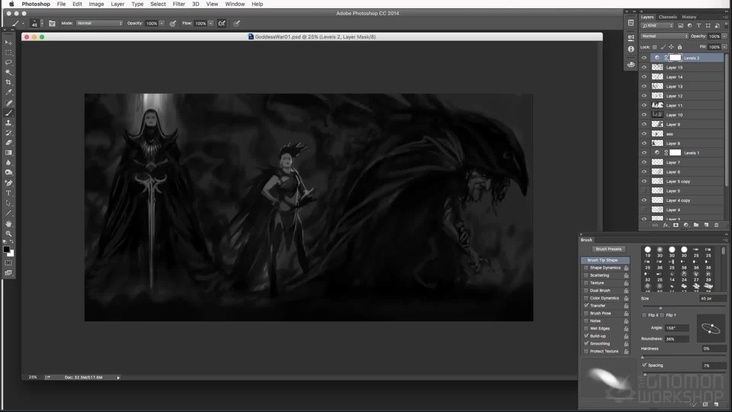Hide the Layer 12 layer

[644, 96]
